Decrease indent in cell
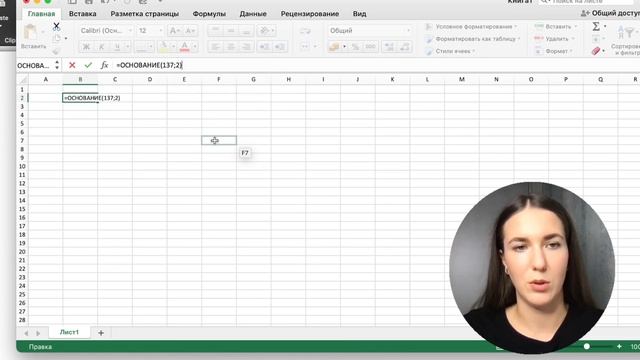The image size is (640, 360). tap(264, 47)
